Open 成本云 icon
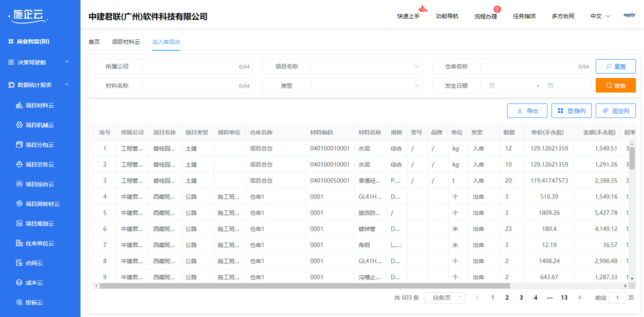This screenshot has height=317, width=644. tap(19, 283)
